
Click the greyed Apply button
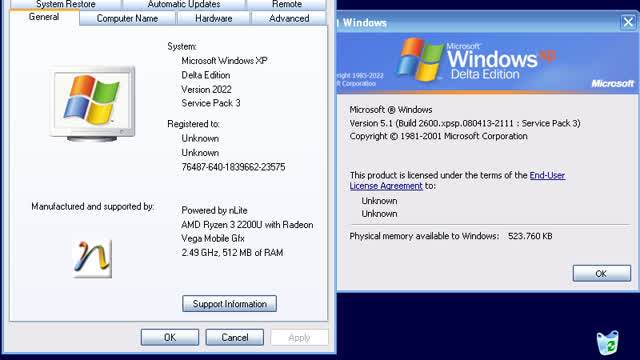299,338
